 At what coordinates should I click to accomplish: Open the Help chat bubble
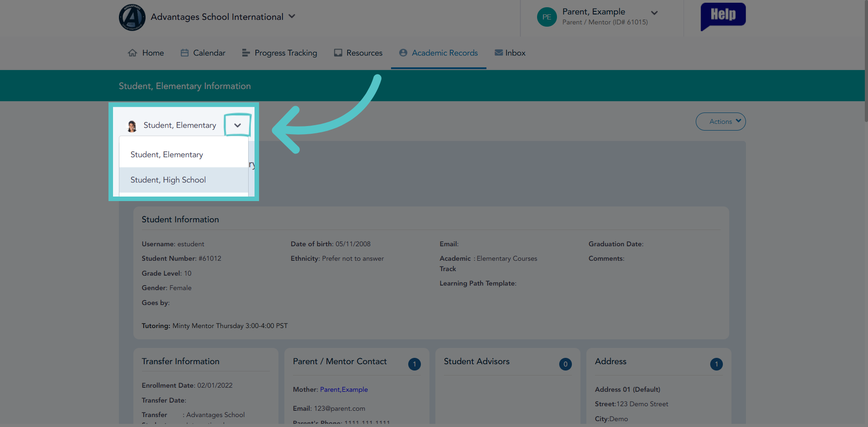[723, 16]
